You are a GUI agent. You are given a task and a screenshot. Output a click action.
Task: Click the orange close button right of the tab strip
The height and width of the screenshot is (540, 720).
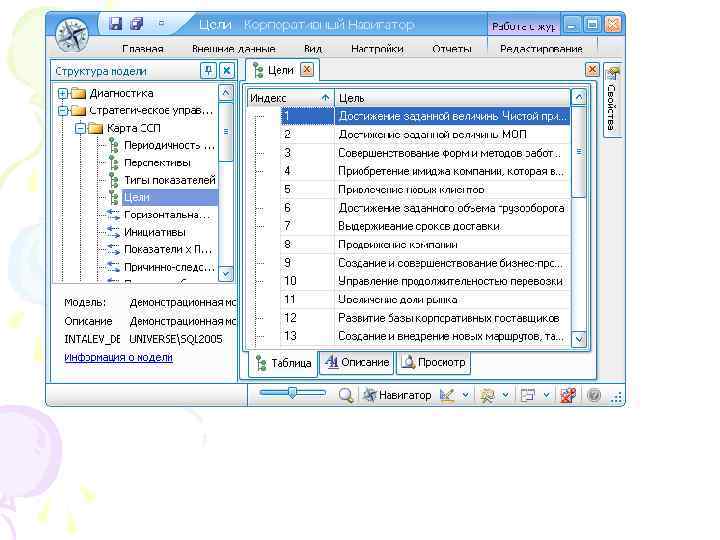click(592, 70)
